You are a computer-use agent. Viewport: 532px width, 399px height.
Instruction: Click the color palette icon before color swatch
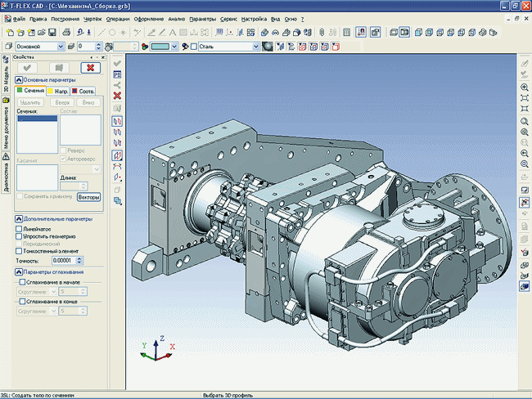click(x=145, y=47)
